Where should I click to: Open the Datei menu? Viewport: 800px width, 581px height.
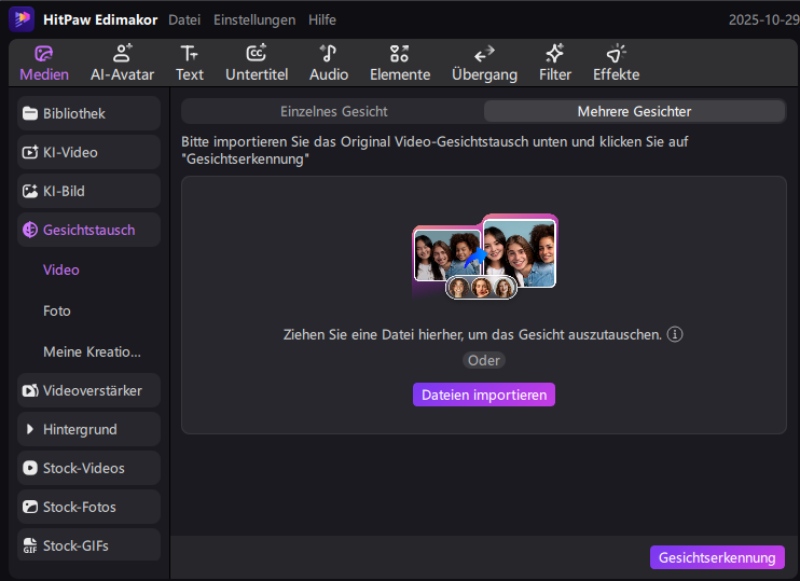[x=184, y=20]
